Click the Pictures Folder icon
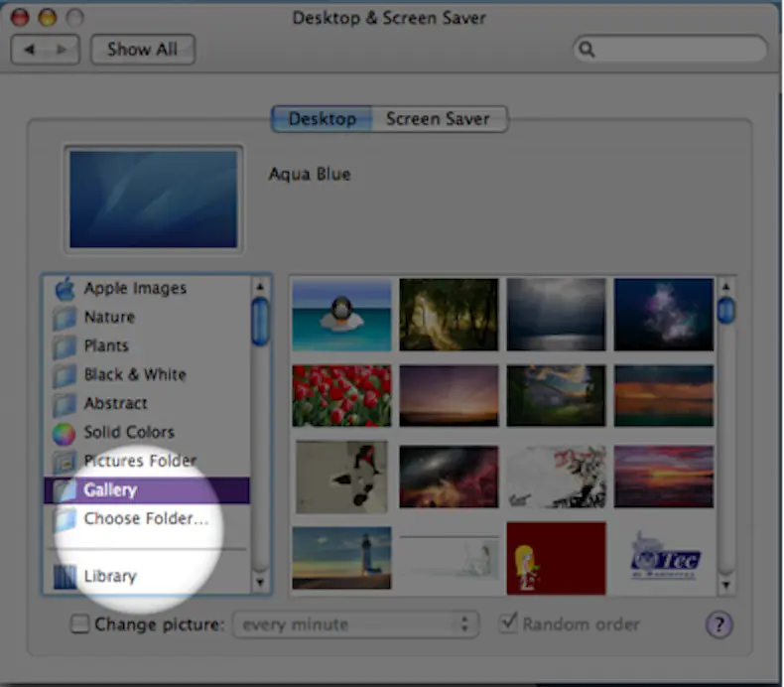This screenshot has width=784, height=687. pyautogui.click(x=65, y=462)
